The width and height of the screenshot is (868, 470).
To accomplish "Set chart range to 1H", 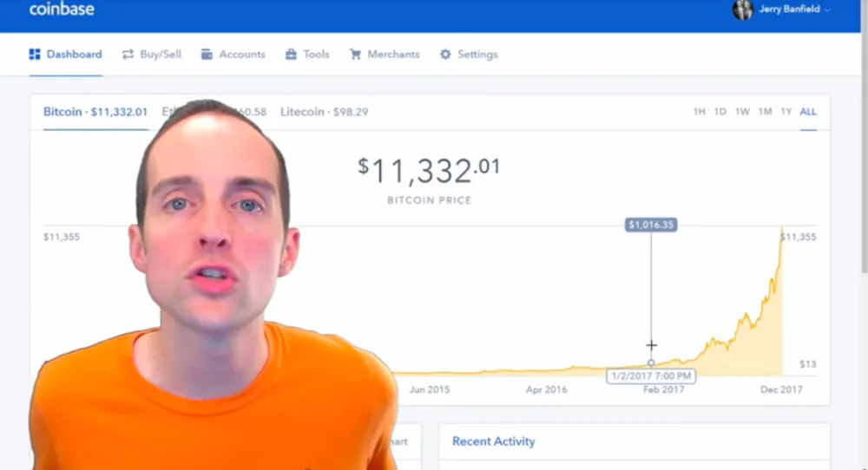I will pyautogui.click(x=699, y=112).
